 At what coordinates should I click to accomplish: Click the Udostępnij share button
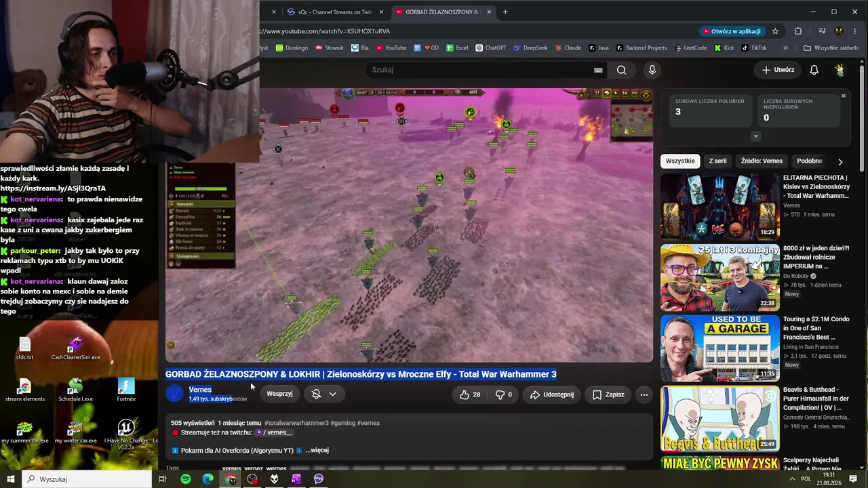click(x=551, y=394)
